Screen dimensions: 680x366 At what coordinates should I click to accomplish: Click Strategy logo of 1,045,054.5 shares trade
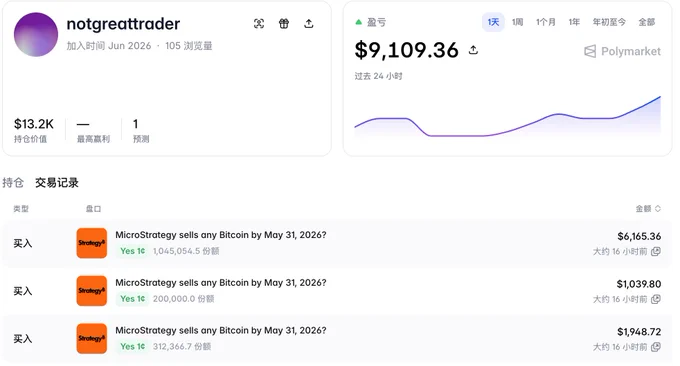(x=92, y=243)
